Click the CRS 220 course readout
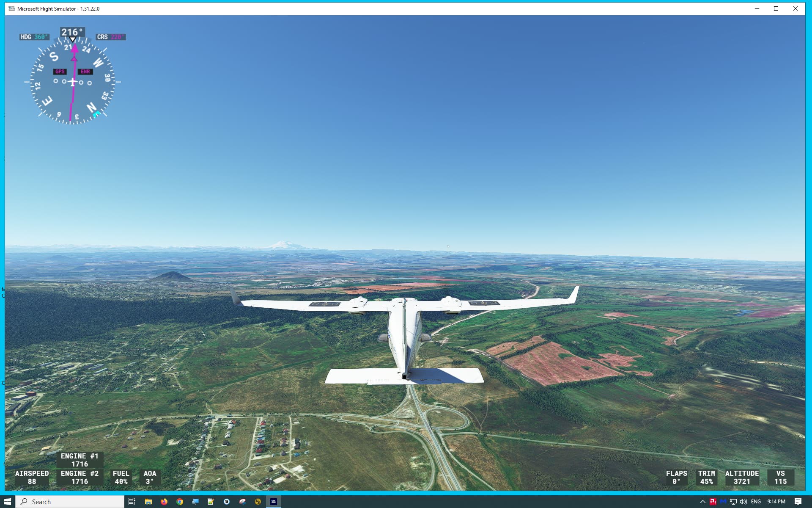 [x=110, y=37]
